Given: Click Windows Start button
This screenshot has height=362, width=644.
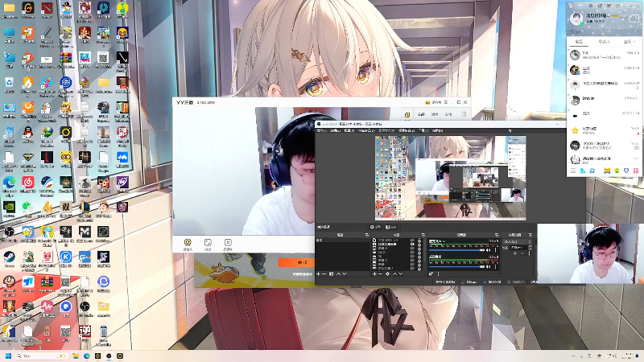Looking at the screenshot, I should [8, 356].
